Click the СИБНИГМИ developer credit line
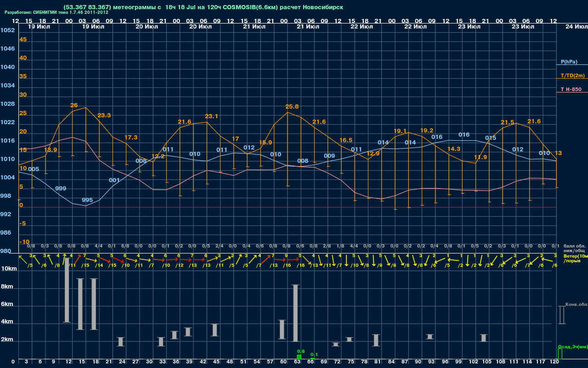 (57, 12)
